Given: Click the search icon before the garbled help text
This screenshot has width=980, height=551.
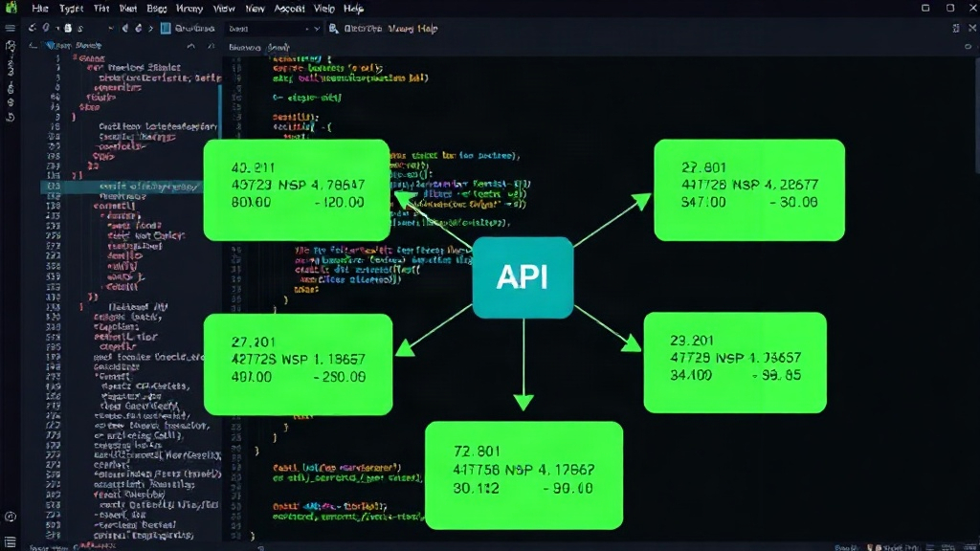Looking at the screenshot, I should [334, 28].
